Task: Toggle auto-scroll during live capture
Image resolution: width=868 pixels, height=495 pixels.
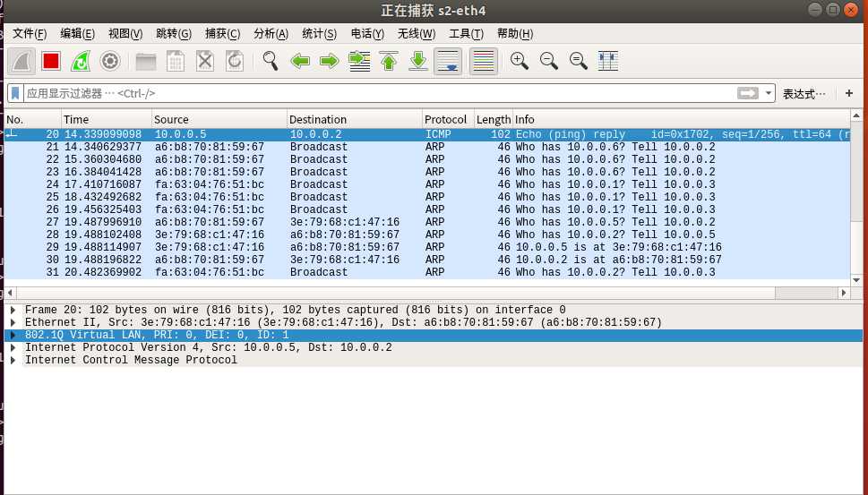Action: 448,61
